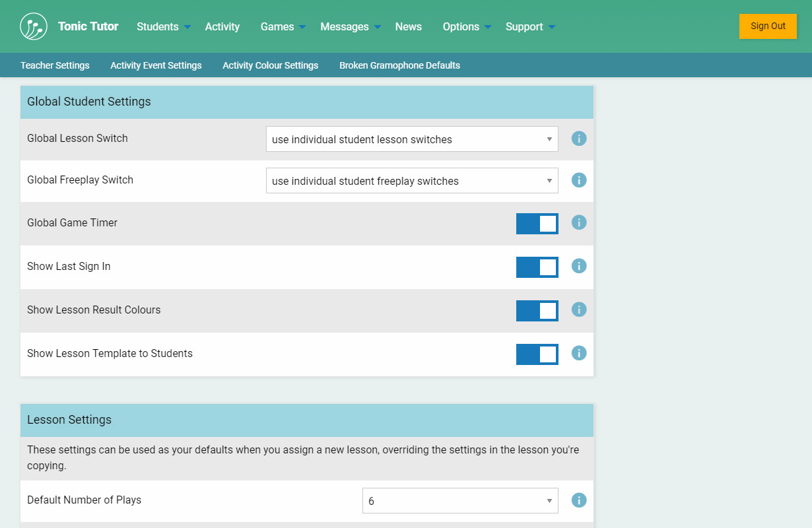Click info icon for Show Last Sign In
The width and height of the screenshot is (812, 528).
pyautogui.click(x=579, y=266)
